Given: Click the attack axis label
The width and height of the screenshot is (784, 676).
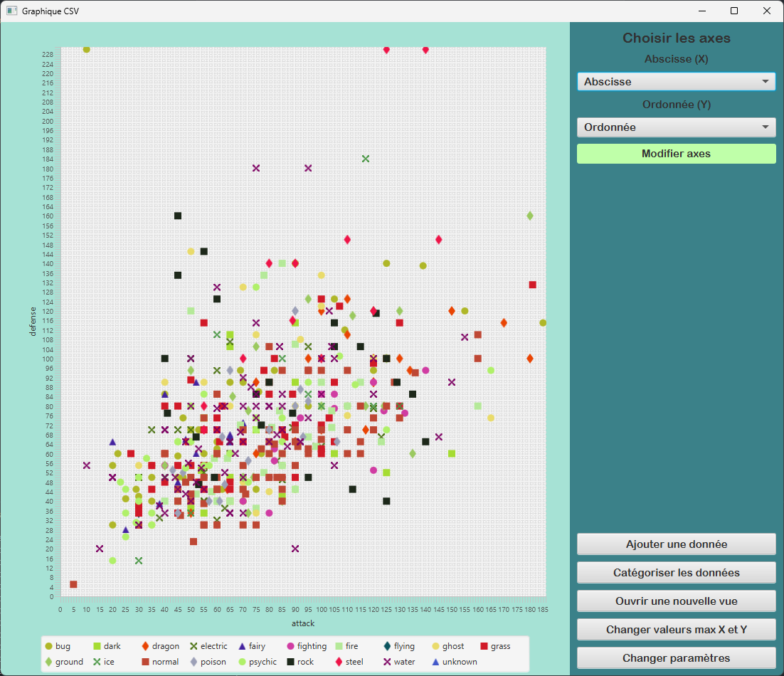Looking at the screenshot, I should tap(303, 623).
